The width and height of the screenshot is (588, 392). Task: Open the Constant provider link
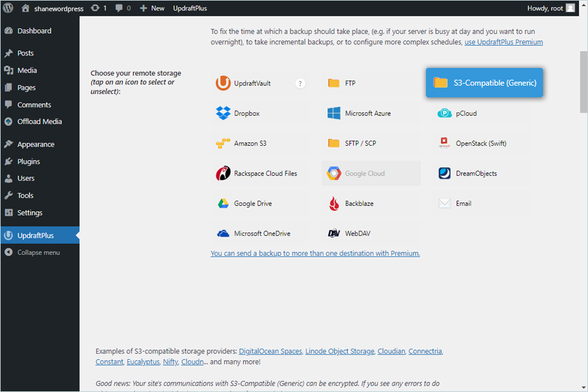(109, 362)
